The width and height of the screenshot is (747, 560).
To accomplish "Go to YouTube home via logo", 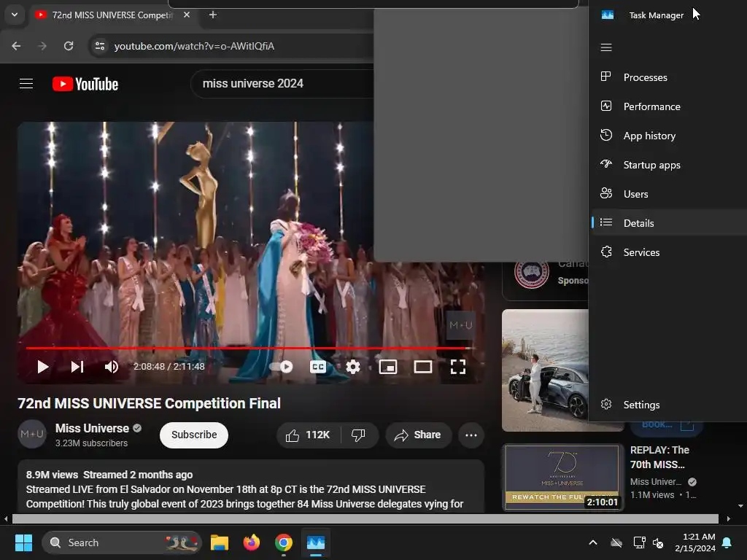I will (86, 84).
